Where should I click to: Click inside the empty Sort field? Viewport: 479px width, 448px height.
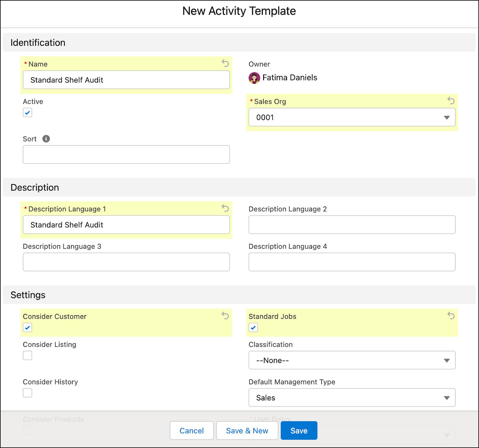(126, 154)
